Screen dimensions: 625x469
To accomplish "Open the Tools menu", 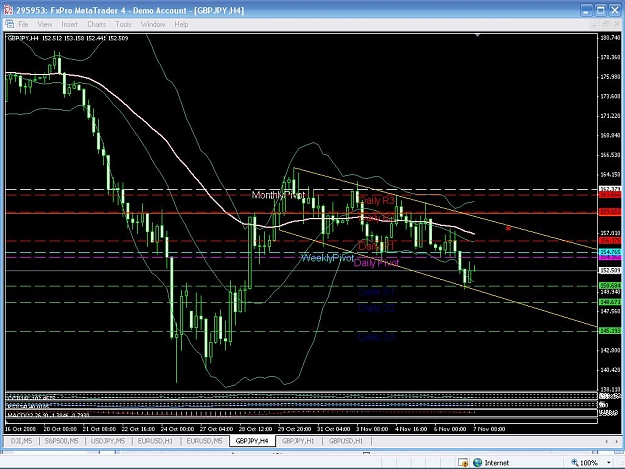I will point(123,24).
